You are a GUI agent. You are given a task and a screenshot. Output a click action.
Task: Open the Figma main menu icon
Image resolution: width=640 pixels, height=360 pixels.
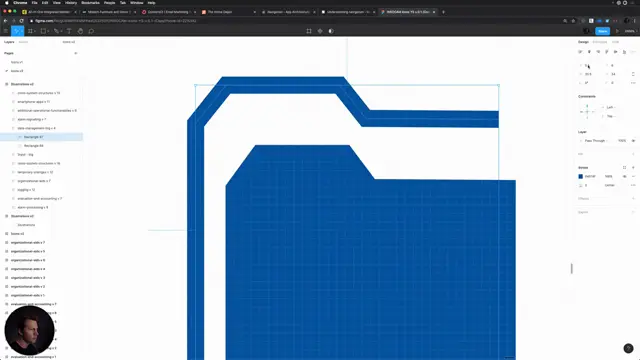tap(6, 31)
